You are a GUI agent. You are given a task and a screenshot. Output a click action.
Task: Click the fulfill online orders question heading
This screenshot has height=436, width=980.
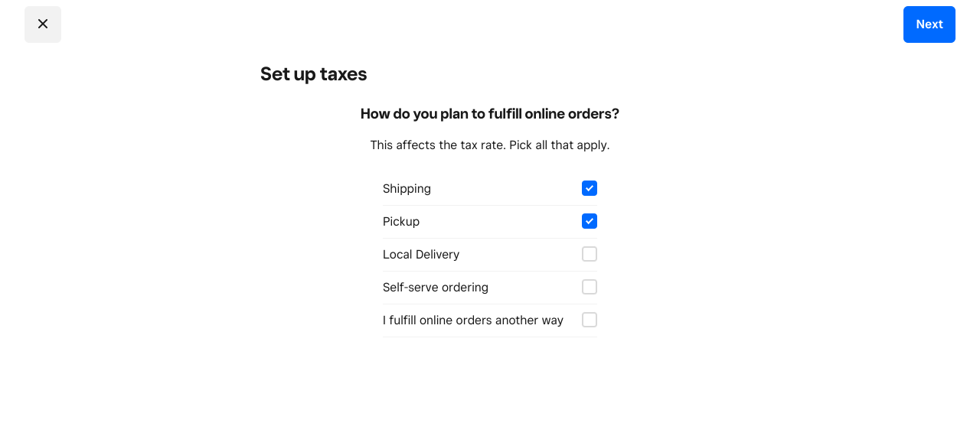489,114
